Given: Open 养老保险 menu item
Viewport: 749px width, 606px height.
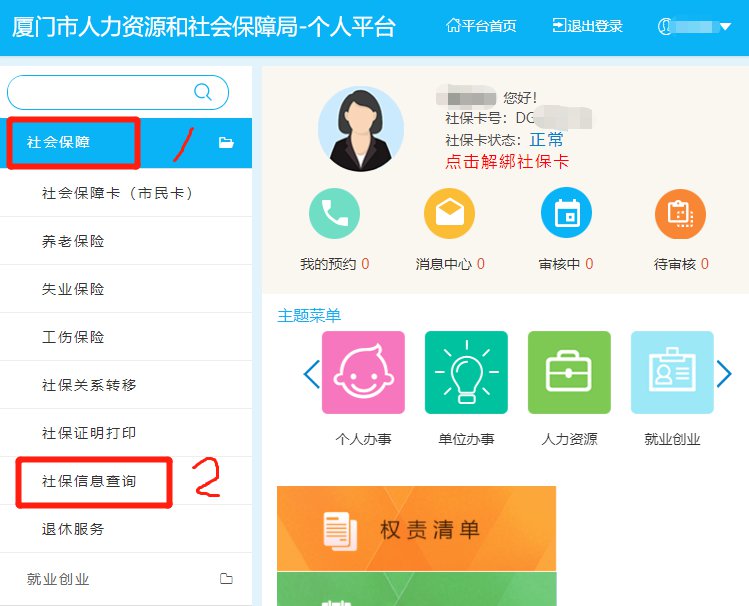Looking at the screenshot, I should point(126,241).
